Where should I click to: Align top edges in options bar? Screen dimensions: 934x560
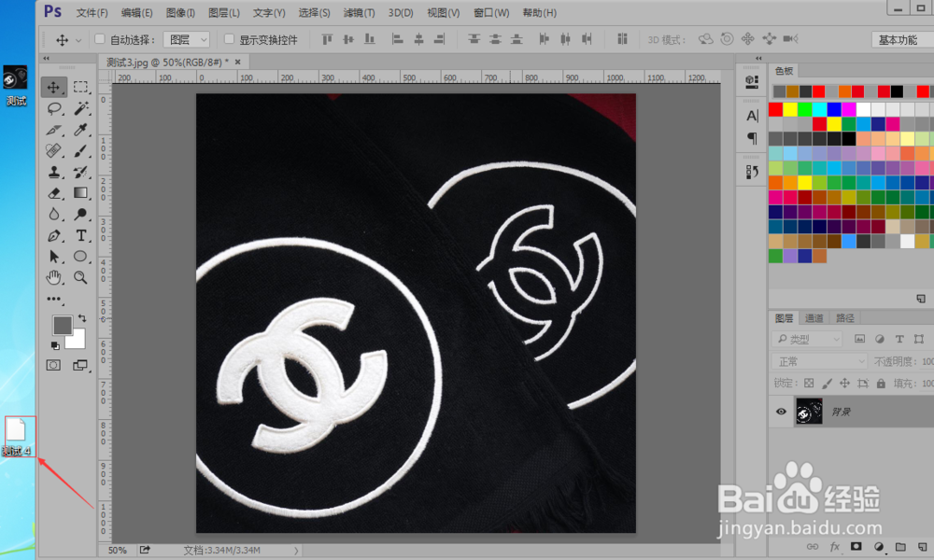327,39
